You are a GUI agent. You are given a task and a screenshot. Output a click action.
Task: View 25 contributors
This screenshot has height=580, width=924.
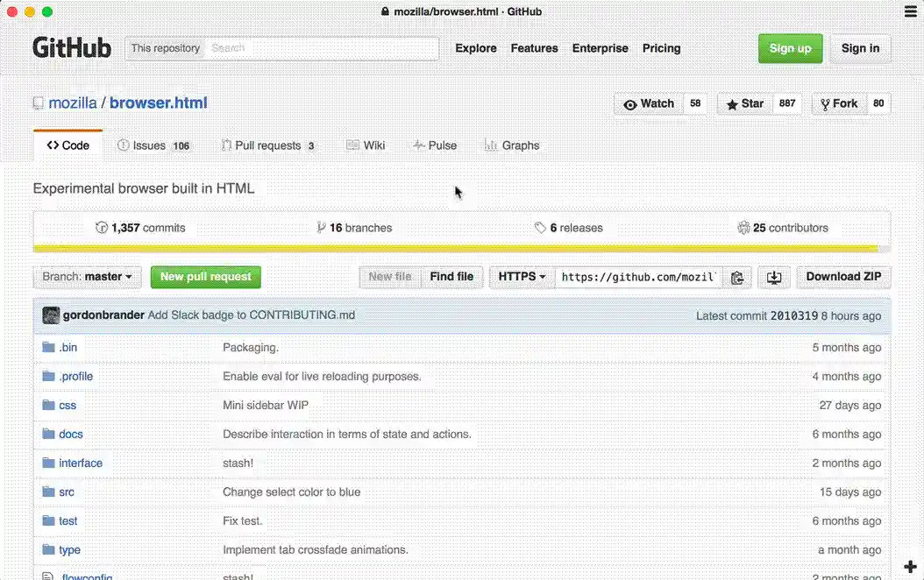783,228
